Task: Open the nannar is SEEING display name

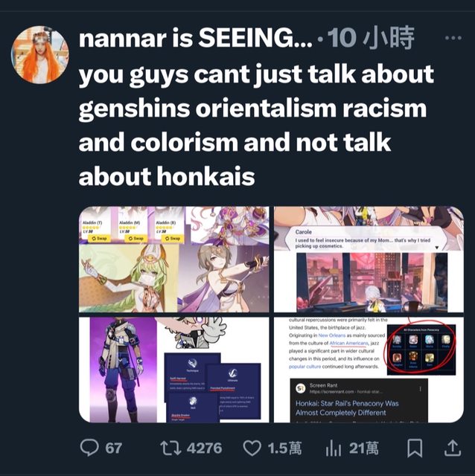Action: pyautogui.click(x=195, y=38)
